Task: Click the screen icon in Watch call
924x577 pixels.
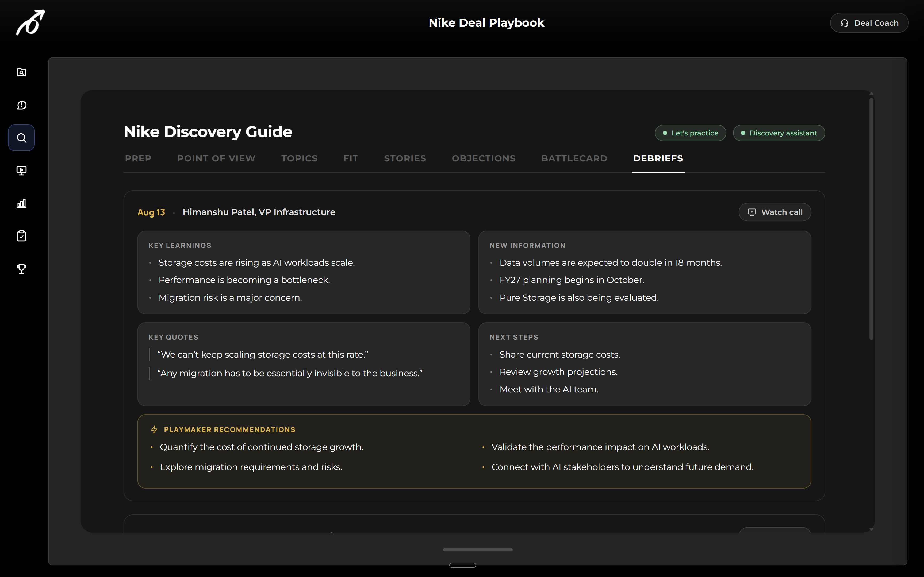Action: coord(752,212)
